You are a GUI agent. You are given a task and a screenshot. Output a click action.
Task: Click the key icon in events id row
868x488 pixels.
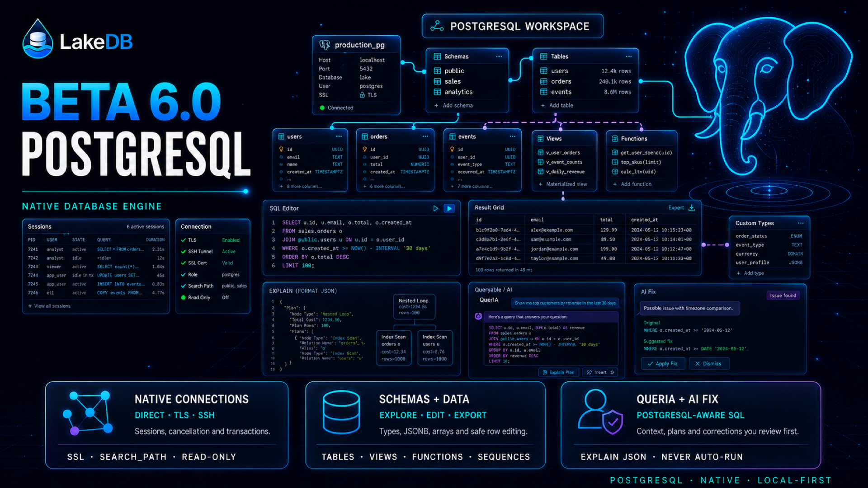[452, 149]
